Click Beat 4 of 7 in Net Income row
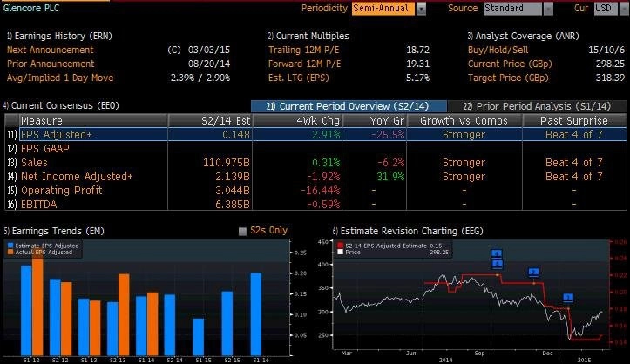 click(x=574, y=177)
